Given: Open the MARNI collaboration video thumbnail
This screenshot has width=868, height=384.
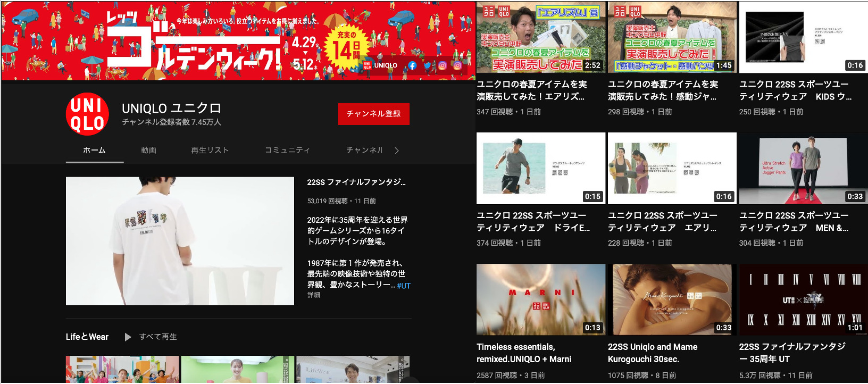Looking at the screenshot, I should (540, 299).
